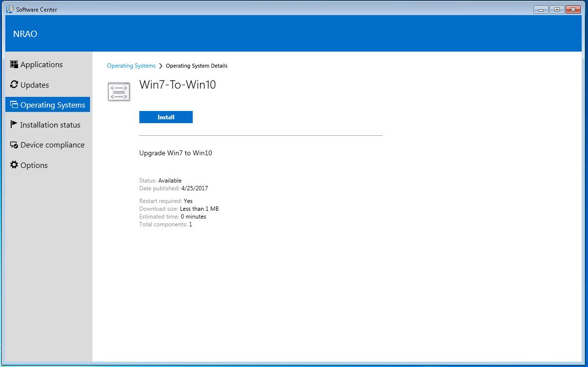This screenshot has width=588, height=367.
Task: Click the Installation status flag icon
Action: [x=14, y=125]
